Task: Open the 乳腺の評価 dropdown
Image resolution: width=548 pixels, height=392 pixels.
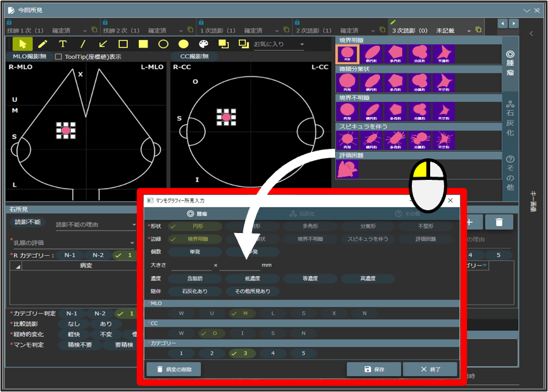Action: pos(73,243)
